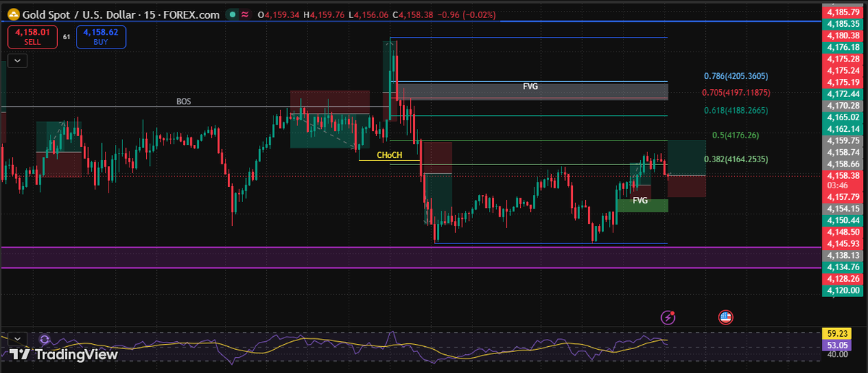This screenshot has width=868, height=373.
Task: Select the yellow CHoCH label
Action: tap(389, 155)
